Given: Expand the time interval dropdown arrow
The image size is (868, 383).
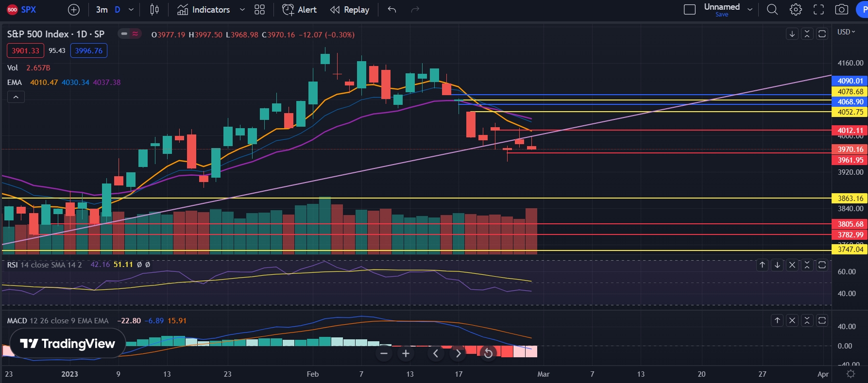Looking at the screenshot, I should (x=131, y=10).
